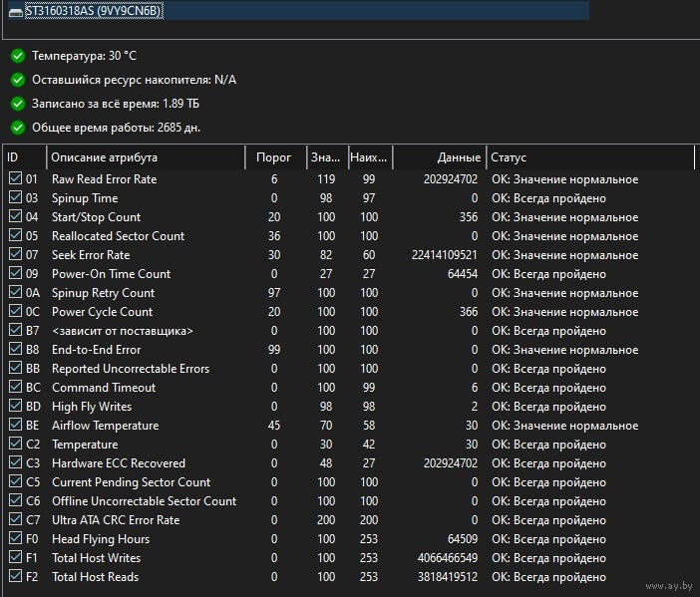The width and height of the screenshot is (700, 597).
Task: Uncheck the Total Host Reads checkbox
Action: tap(15, 577)
